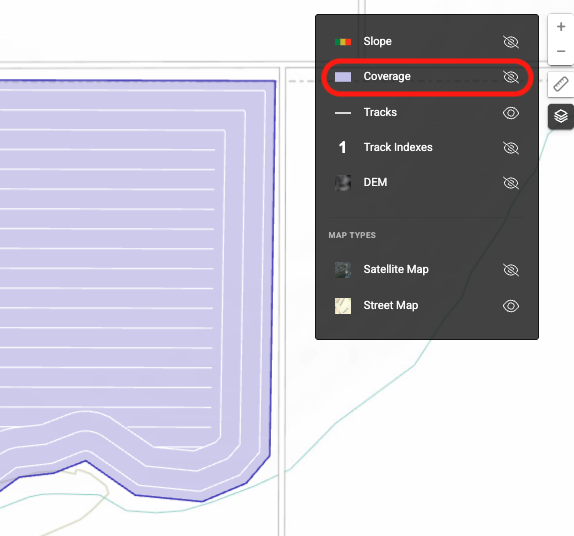Image resolution: width=574 pixels, height=536 pixels.
Task: Click the Track Indexes number icon
Action: point(343,148)
